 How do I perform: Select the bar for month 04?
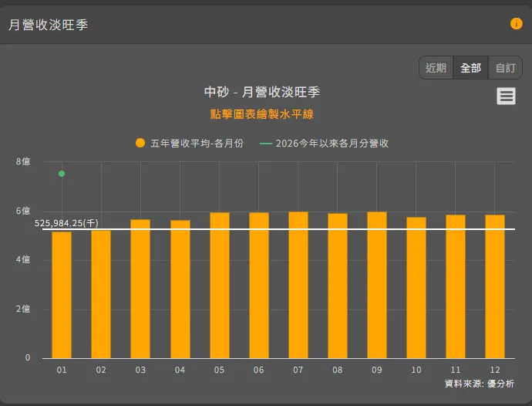[180, 289]
